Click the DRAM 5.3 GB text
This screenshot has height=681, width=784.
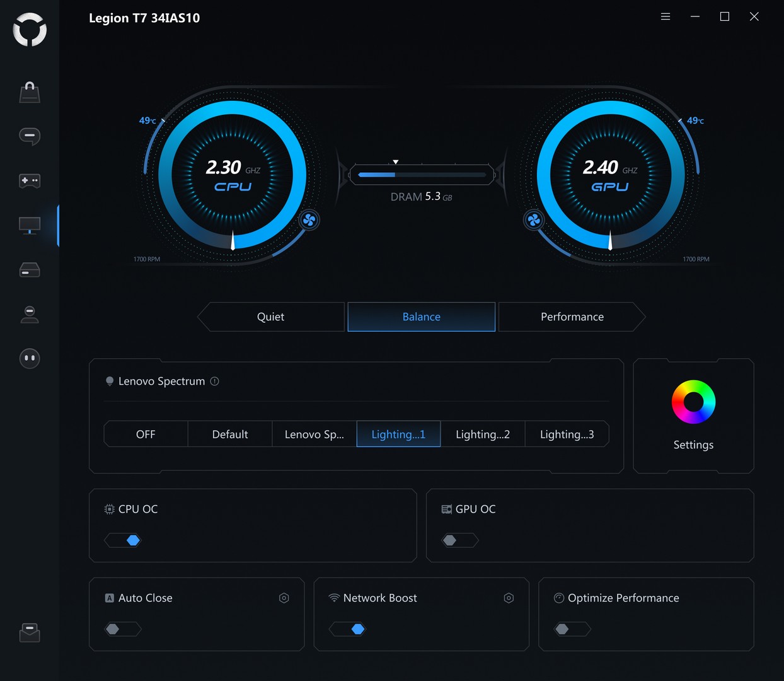(x=422, y=197)
